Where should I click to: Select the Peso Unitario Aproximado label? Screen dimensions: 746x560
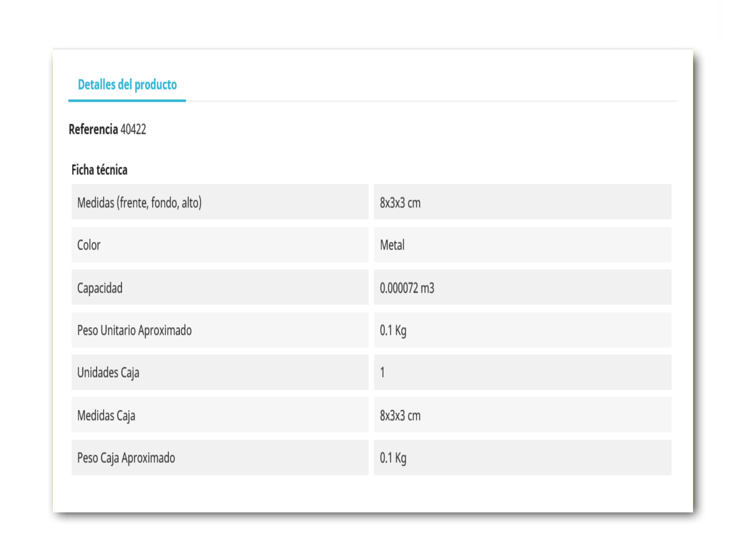click(x=134, y=330)
